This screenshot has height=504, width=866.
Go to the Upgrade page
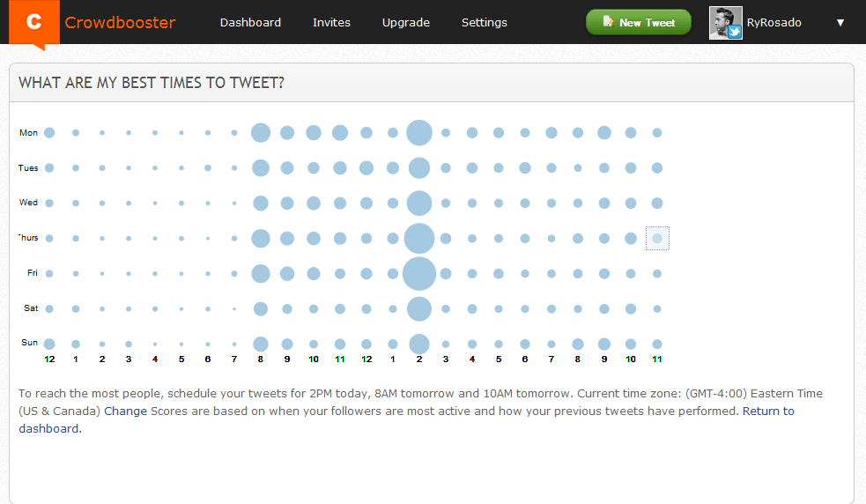405,23
